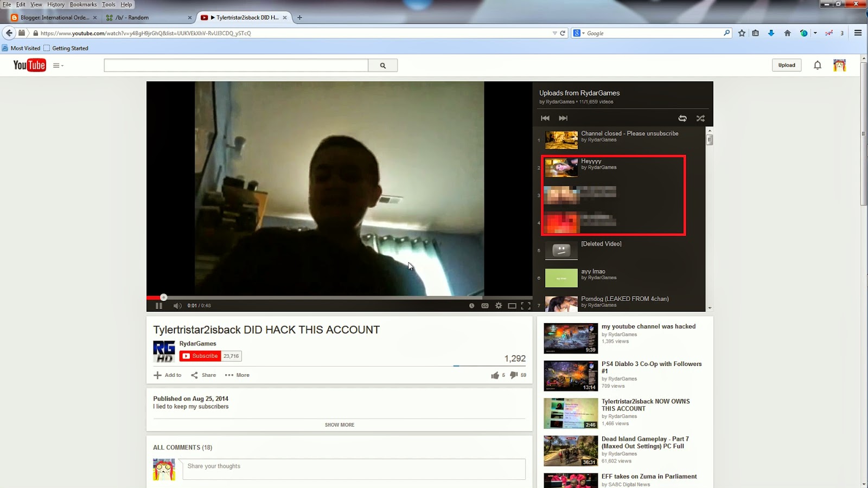
Task: Click the Share button
Action: click(x=203, y=375)
